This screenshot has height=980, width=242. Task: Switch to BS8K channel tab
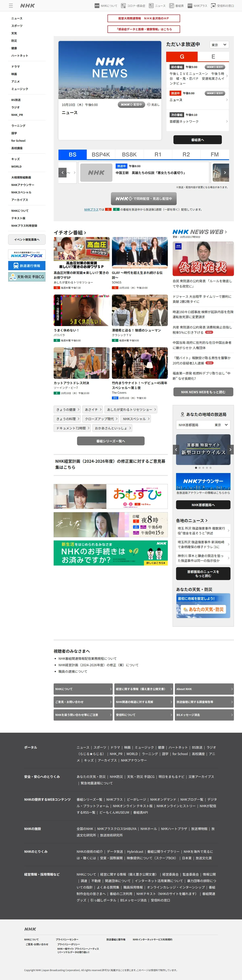coord(129,154)
